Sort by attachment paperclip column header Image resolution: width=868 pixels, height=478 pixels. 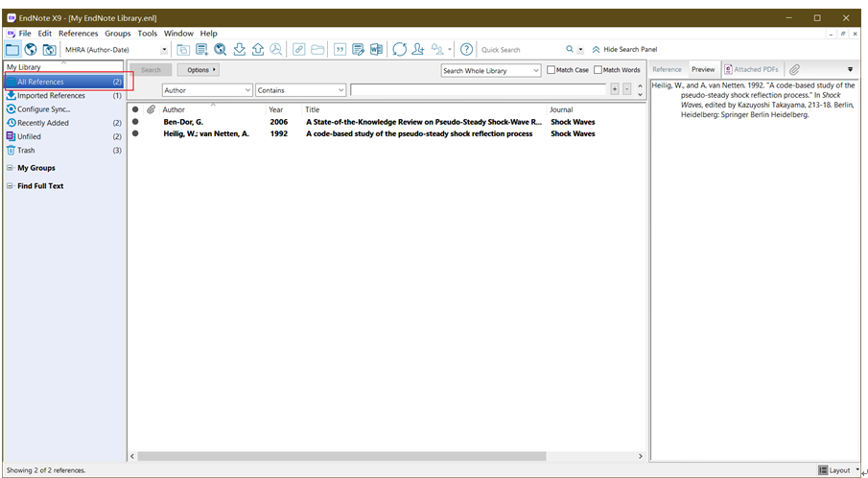coord(151,109)
